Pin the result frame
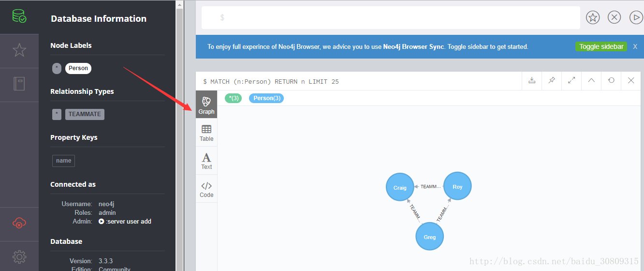Viewport: 644px width, 271px height. click(x=552, y=81)
